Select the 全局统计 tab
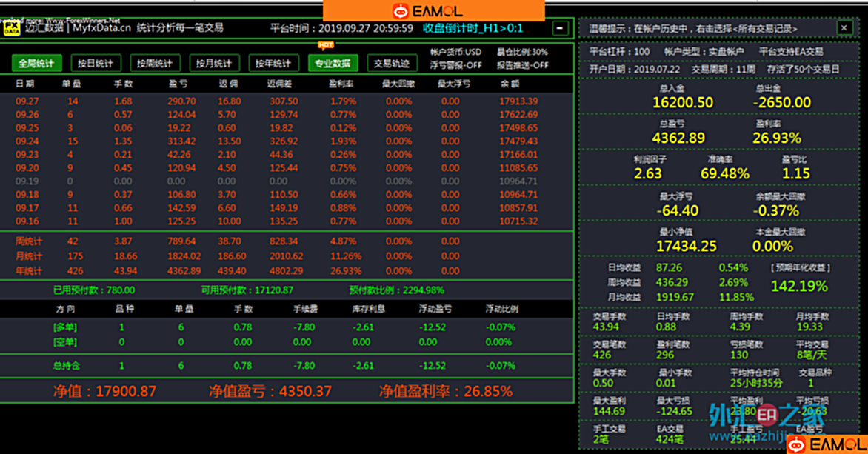 pos(36,64)
